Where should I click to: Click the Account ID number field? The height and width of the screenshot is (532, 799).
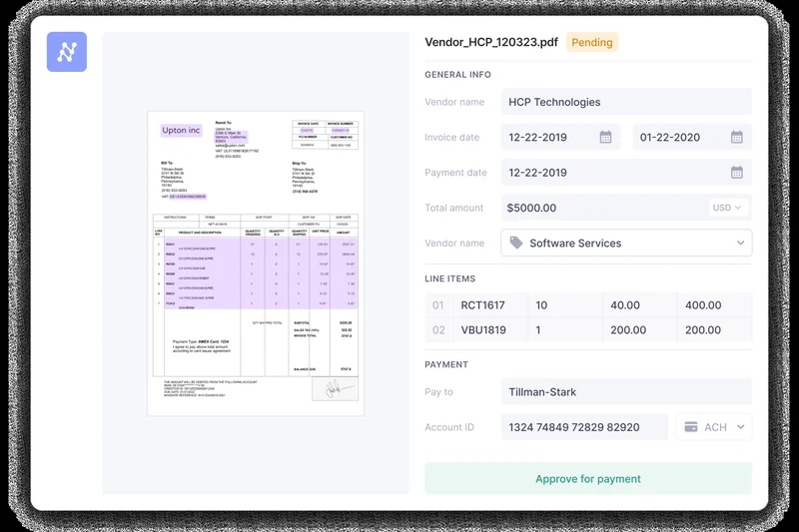[584, 427]
